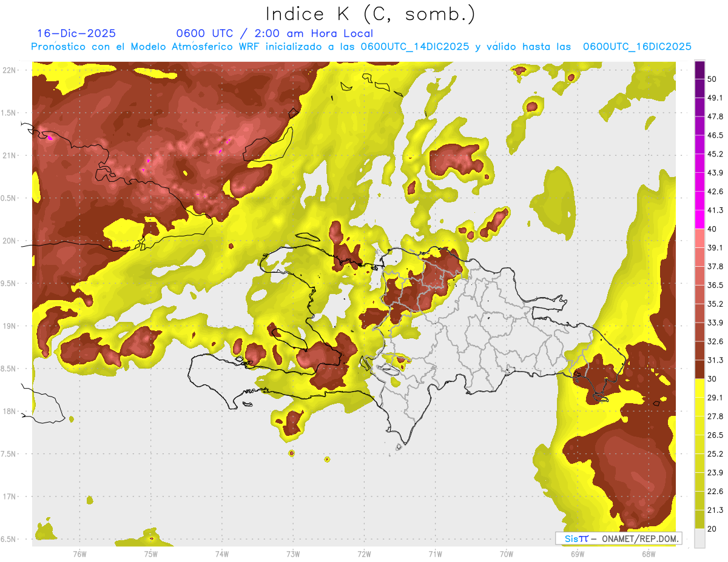The width and height of the screenshot is (728, 562).
Task: Click the WRF forecast description subtitle
Action: coord(362,47)
